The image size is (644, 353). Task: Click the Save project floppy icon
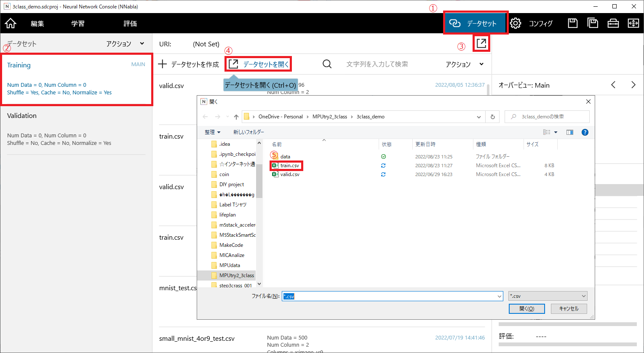pyautogui.click(x=572, y=23)
